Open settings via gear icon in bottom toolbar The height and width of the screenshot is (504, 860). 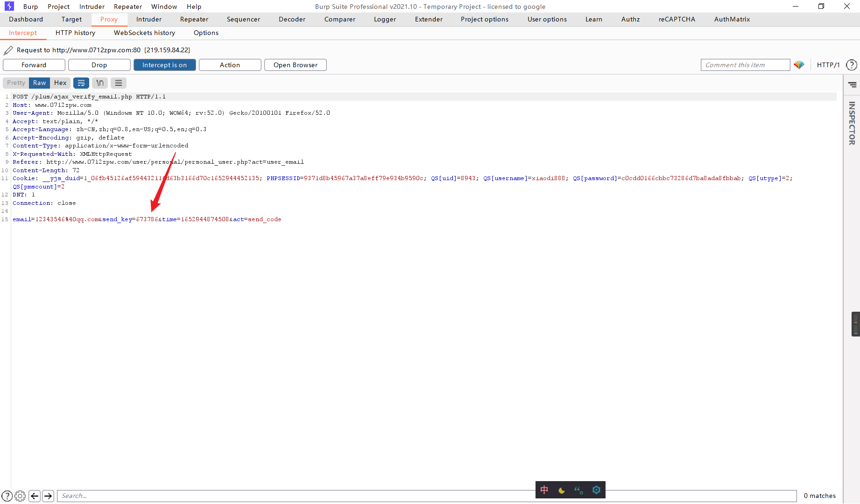[x=596, y=490]
